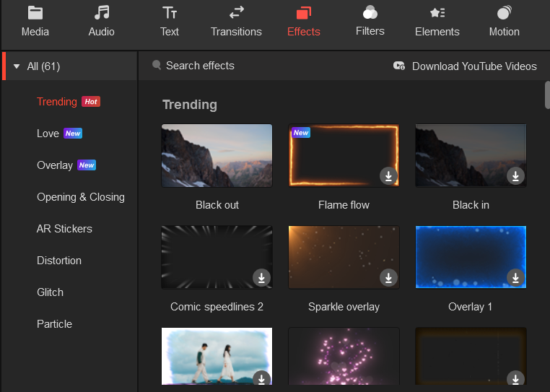Switch to the Audio tab
Image resolution: width=550 pixels, height=392 pixels.
101,22
